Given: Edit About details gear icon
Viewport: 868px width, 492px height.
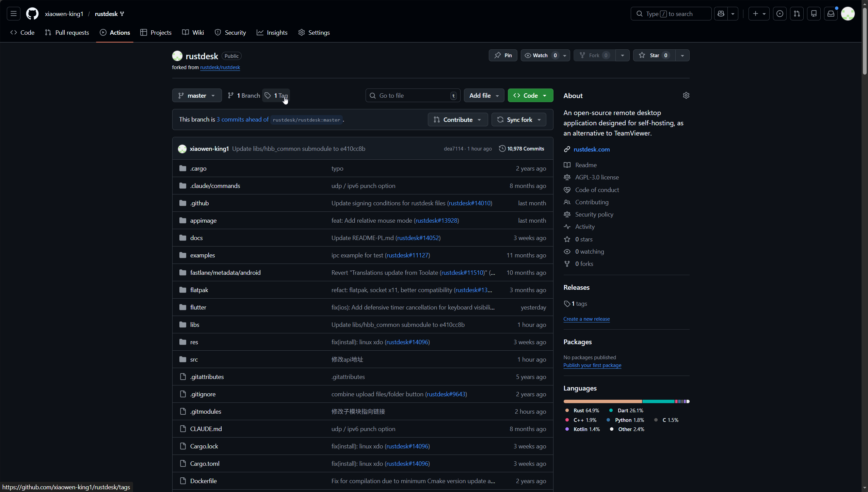Looking at the screenshot, I should 686,95.
